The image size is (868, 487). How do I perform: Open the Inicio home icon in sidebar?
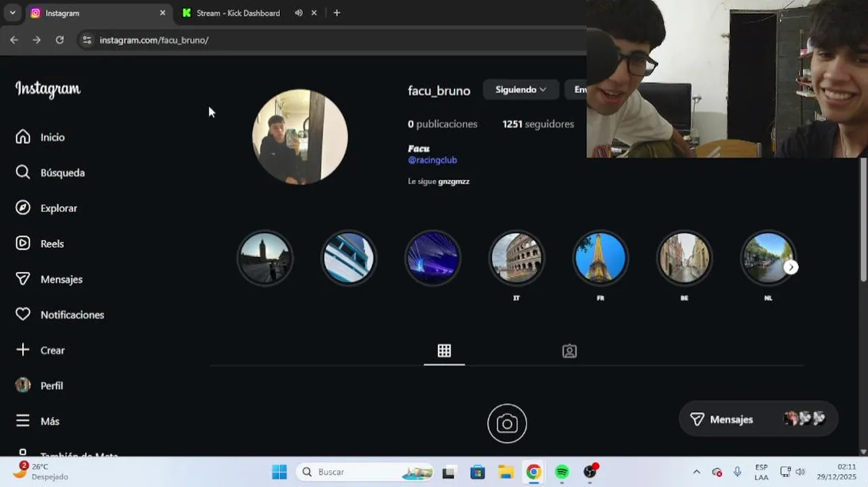point(23,137)
